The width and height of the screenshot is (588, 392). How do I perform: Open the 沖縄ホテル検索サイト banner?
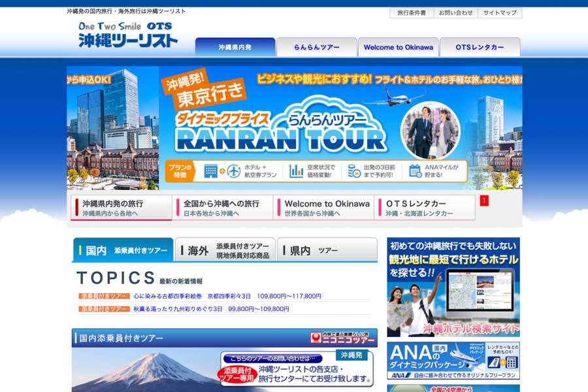tap(453, 287)
